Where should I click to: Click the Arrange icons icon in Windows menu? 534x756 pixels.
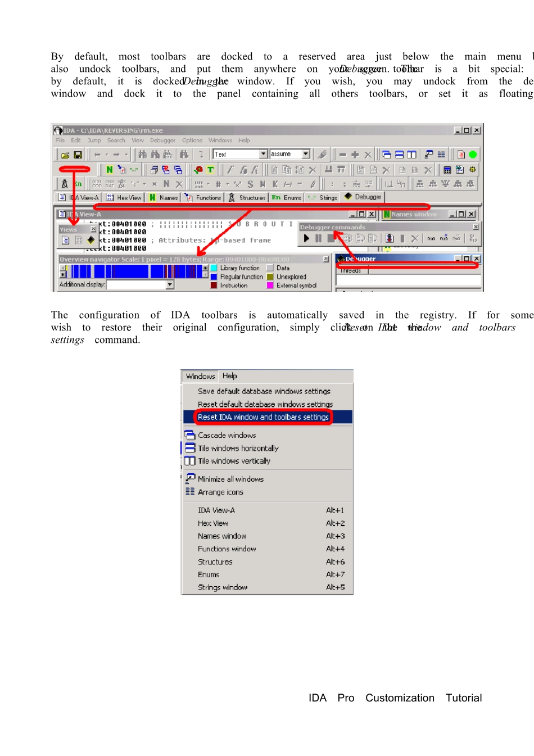190,491
